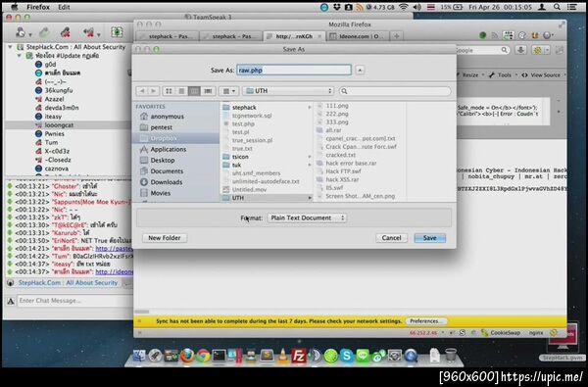Select all.rar in the right column

coord(333,130)
